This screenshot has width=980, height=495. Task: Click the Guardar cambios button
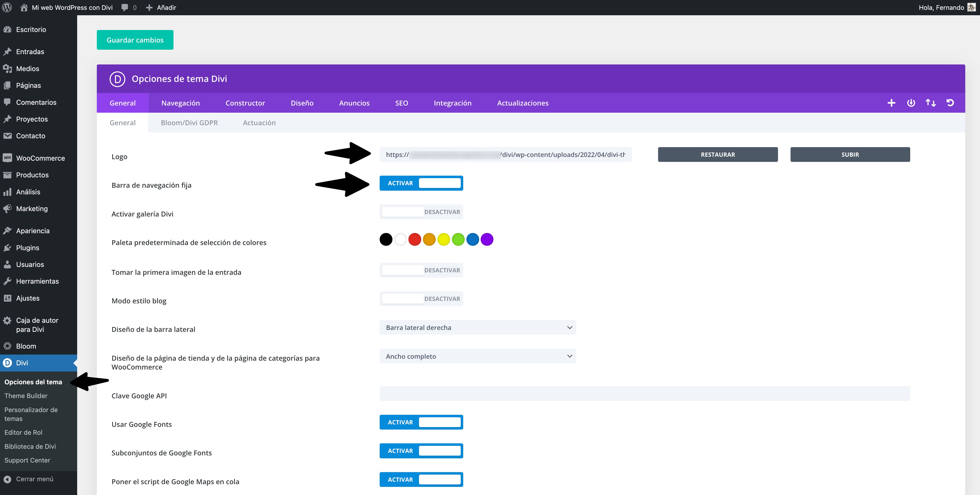(135, 40)
